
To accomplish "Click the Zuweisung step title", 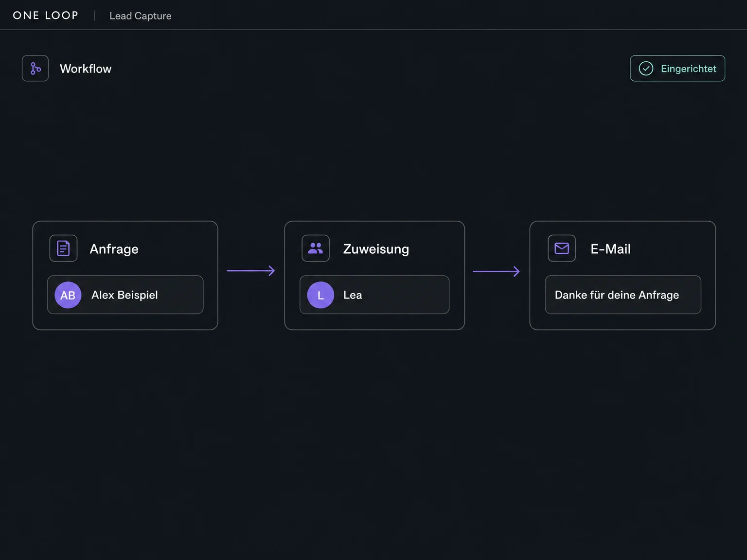I will pyautogui.click(x=376, y=249).
